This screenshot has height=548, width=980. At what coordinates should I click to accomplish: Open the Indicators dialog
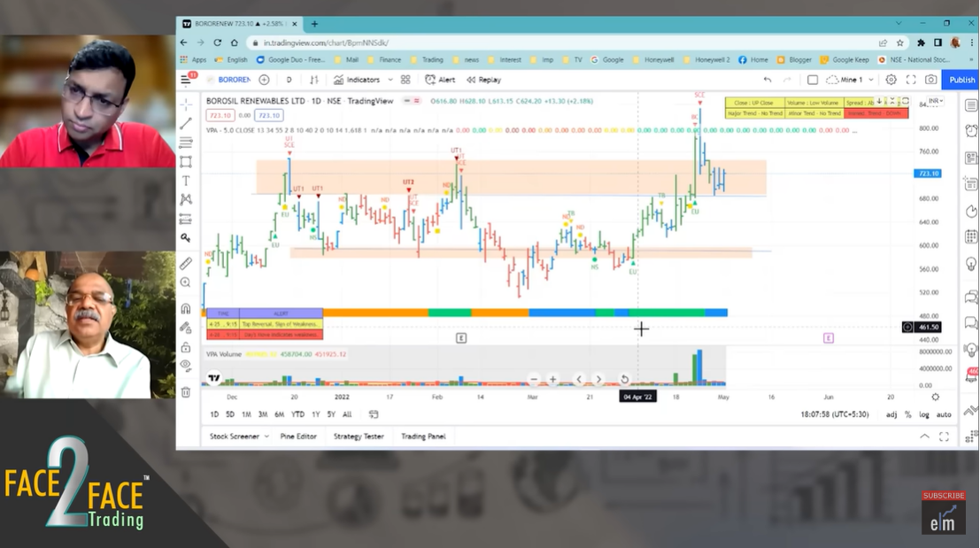[356, 80]
